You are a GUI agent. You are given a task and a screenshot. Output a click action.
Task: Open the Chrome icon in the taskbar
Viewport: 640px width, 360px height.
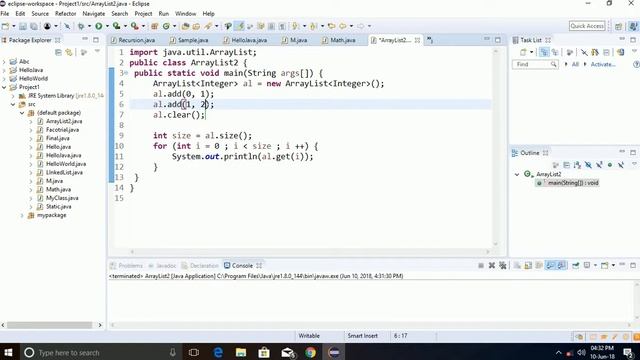(x=311, y=352)
